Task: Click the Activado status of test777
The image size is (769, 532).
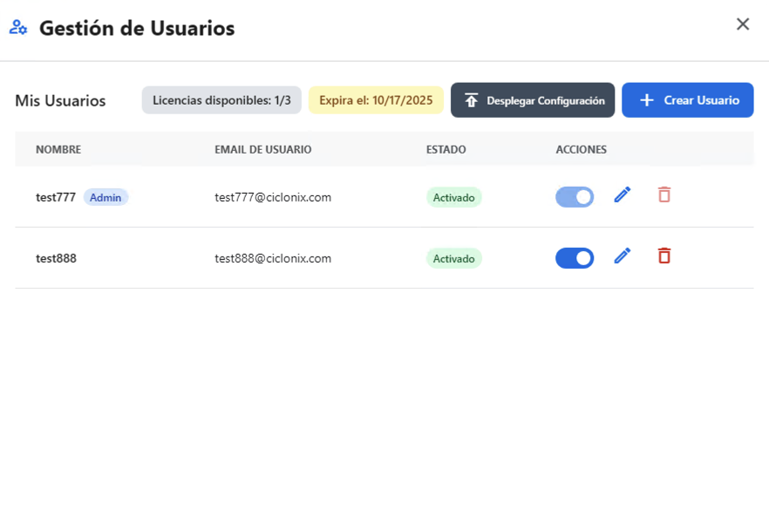Action: pos(453,198)
